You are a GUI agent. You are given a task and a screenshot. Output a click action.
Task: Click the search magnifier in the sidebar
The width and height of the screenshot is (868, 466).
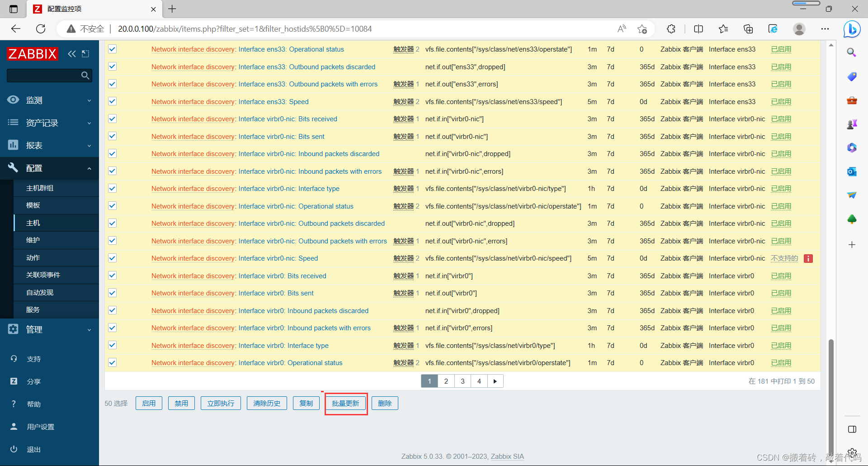pos(85,76)
